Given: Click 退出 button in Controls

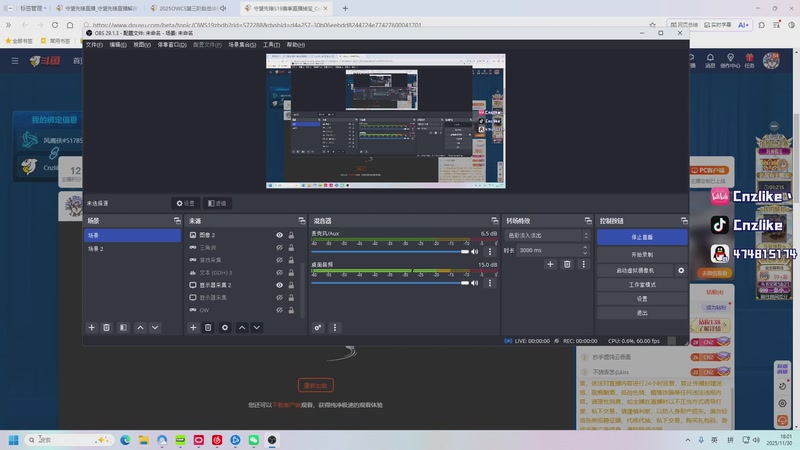Looking at the screenshot, I should (x=642, y=313).
